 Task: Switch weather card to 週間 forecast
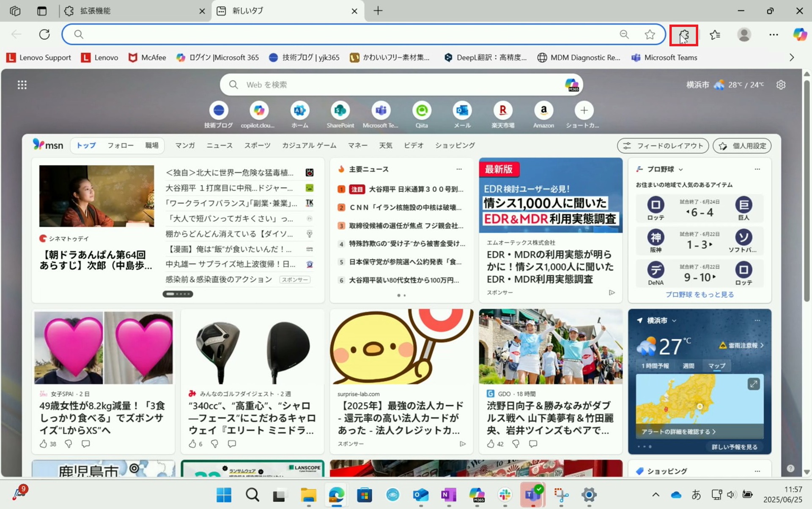(688, 366)
